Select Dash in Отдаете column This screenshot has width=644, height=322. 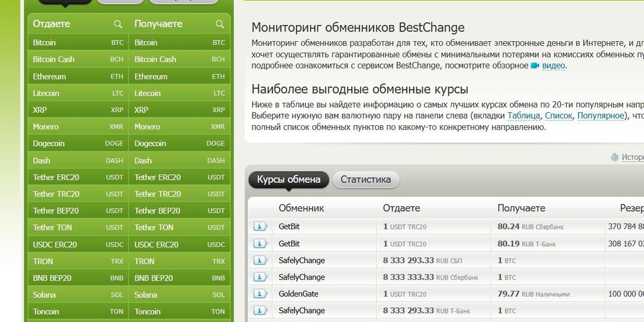tap(78, 160)
